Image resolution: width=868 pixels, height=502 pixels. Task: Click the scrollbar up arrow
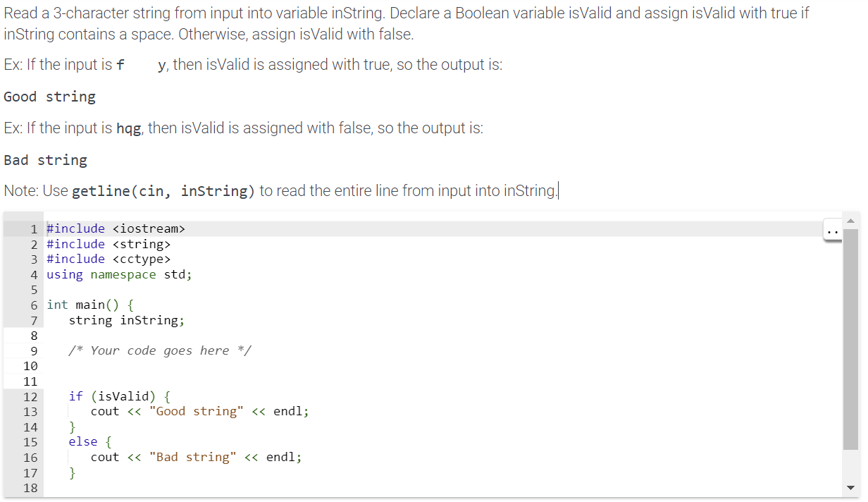[x=850, y=221]
